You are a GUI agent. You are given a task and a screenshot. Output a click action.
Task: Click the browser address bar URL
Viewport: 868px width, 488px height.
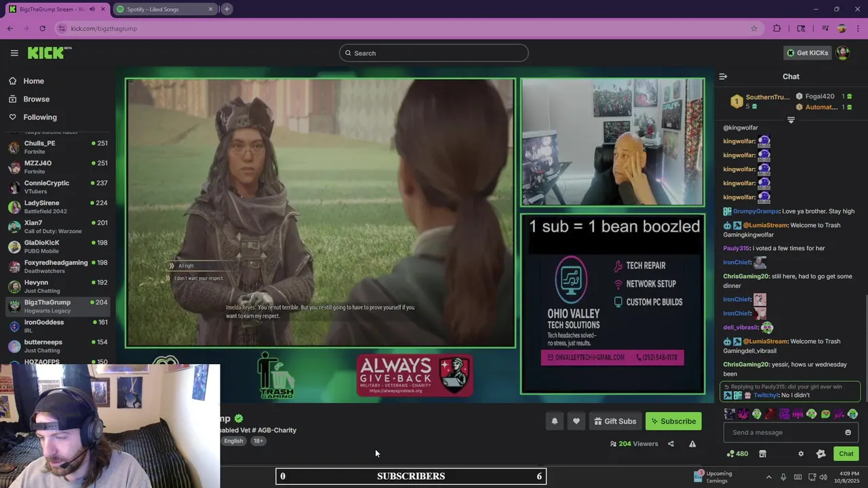point(104,28)
